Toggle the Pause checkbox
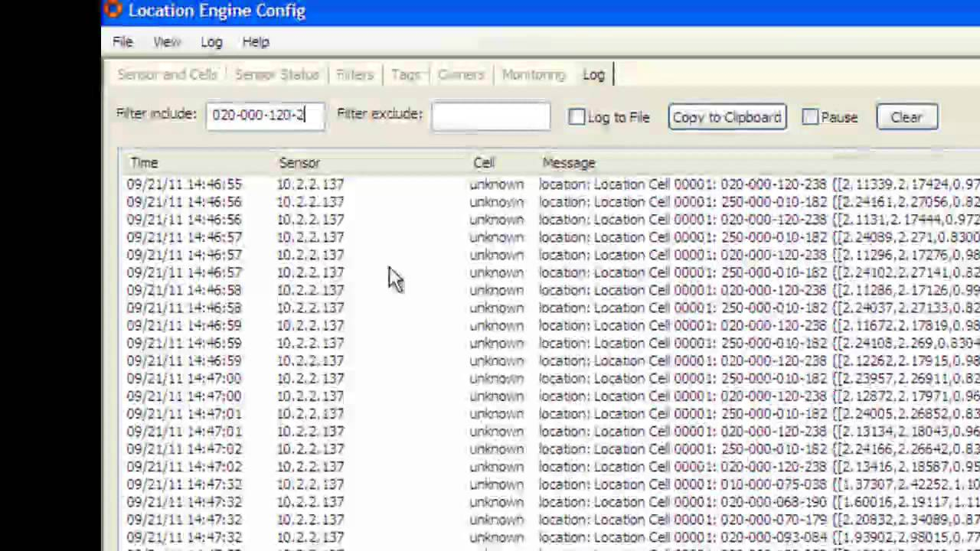This screenshot has height=551, width=980. point(810,117)
